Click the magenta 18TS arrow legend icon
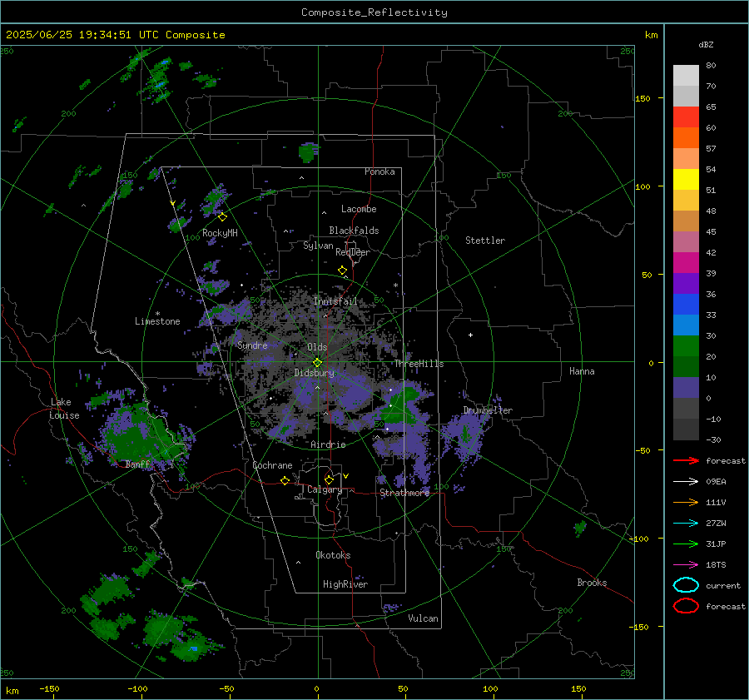 [686, 565]
